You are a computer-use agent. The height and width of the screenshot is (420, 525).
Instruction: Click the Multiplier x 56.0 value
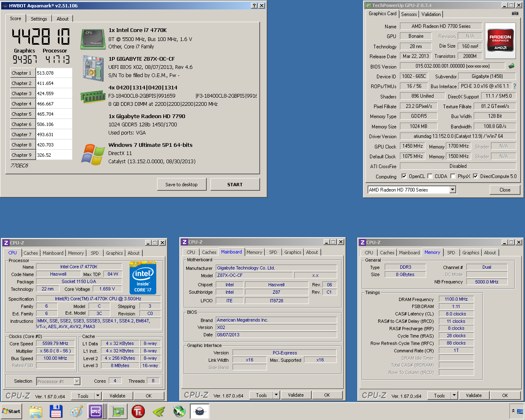pos(55,351)
